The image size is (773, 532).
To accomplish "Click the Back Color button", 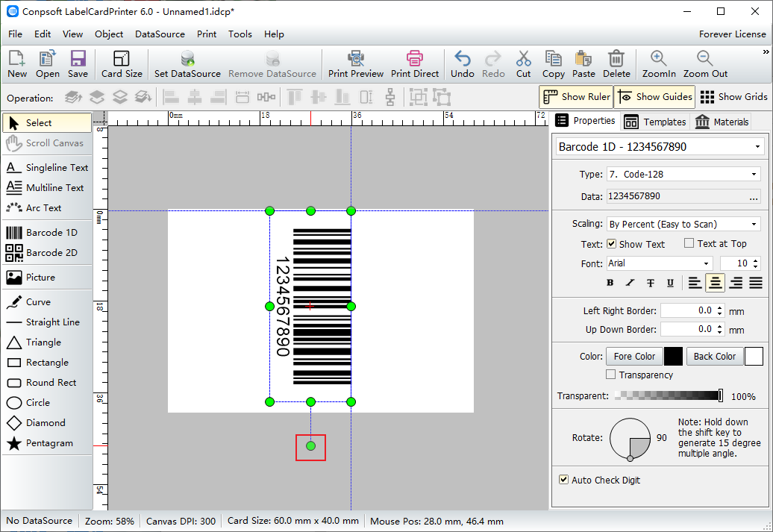I will [x=714, y=357].
